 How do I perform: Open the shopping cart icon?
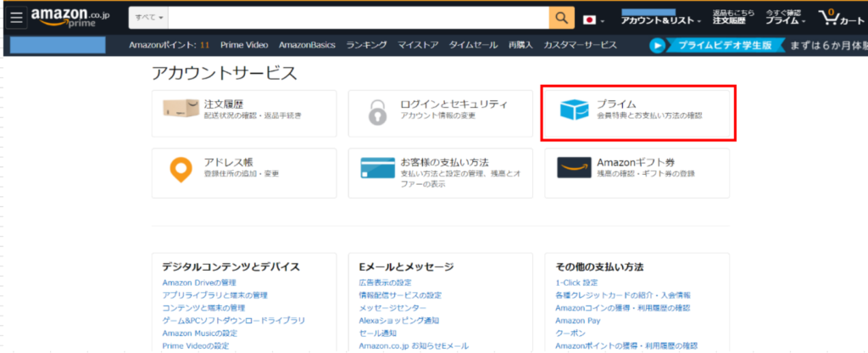[841, 18]
